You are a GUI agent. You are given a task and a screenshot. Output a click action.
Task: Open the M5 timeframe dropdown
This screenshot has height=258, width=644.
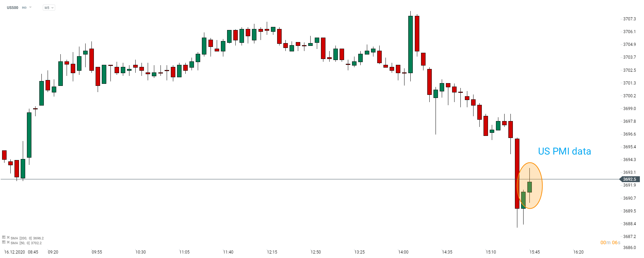pyautogui.click(x=49, y=8)
